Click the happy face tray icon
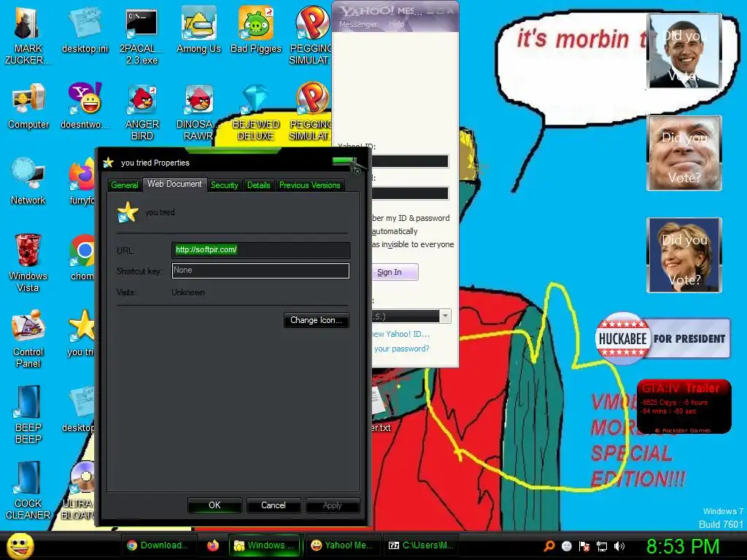 [x=566, y=546]
